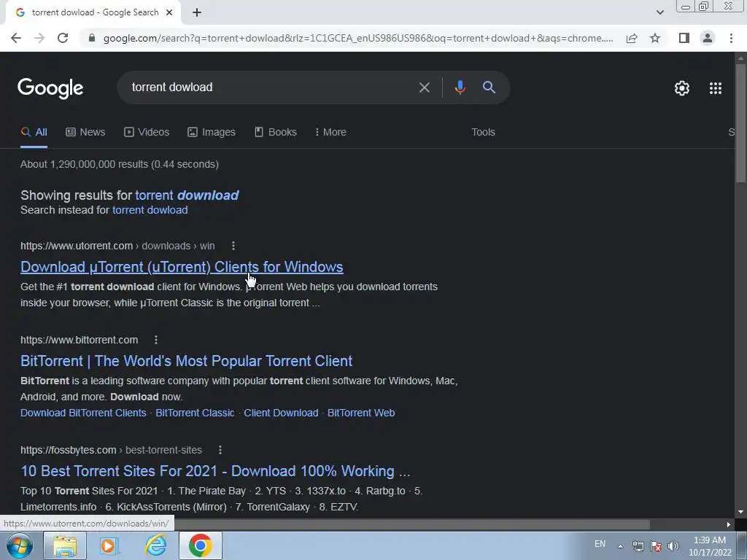Open the BitTorrent Classic sitelink
Screen dimensions: 747x560
tap(195, 413)
